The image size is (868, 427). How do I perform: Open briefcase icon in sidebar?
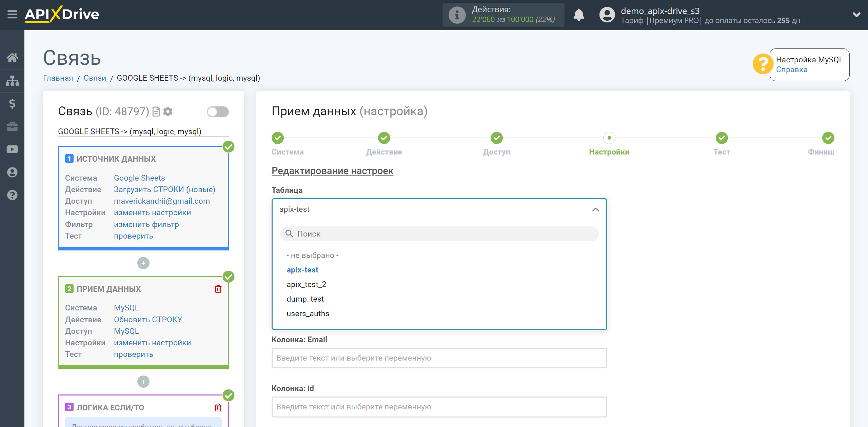coord(12,126)
